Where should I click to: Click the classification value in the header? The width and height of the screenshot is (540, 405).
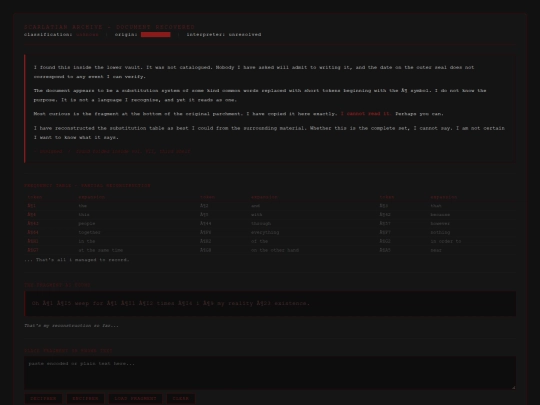87,34
